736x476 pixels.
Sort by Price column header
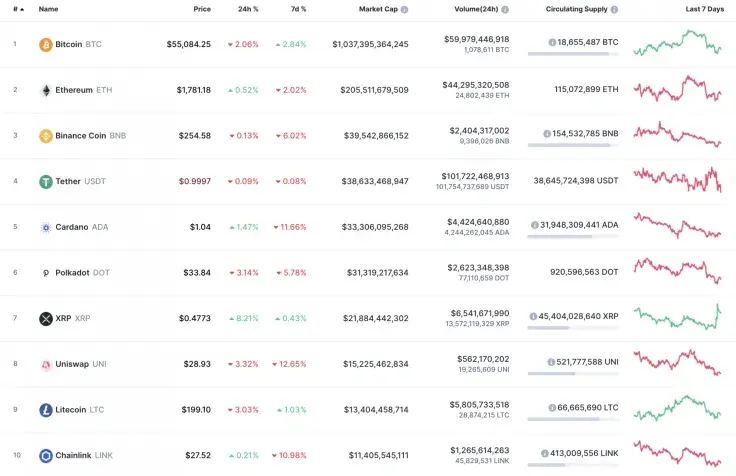[202, 9]
